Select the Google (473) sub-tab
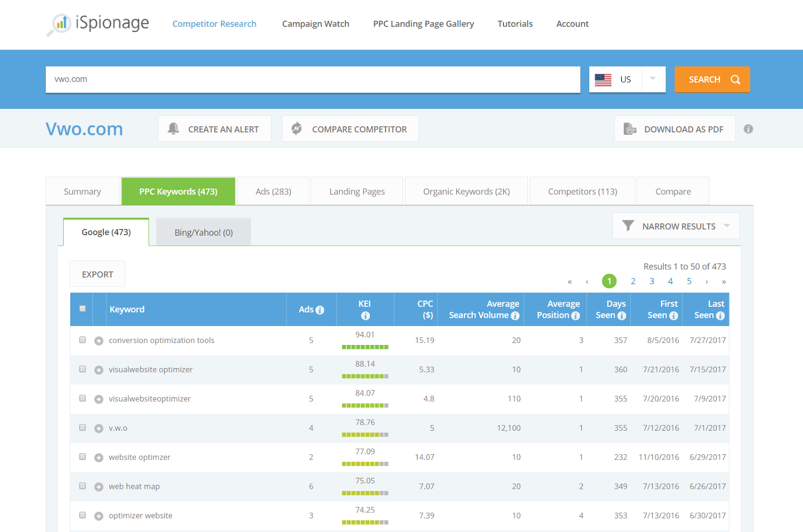Screen dimensions: 803x532 (x=106, y=232)
